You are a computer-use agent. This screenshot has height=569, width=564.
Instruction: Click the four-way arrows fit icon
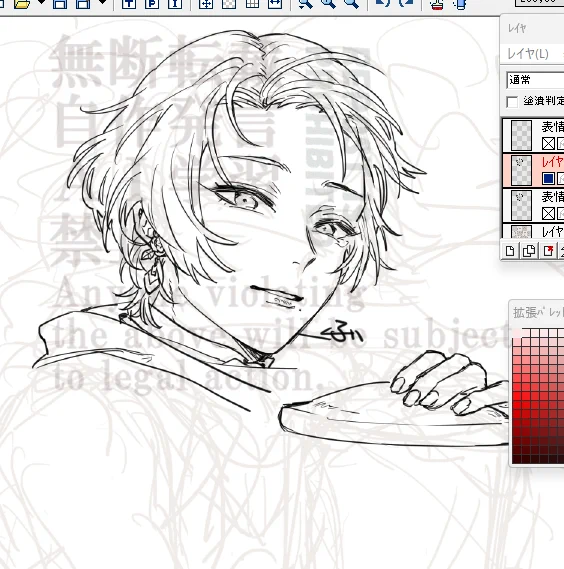(x=206, y=4)
